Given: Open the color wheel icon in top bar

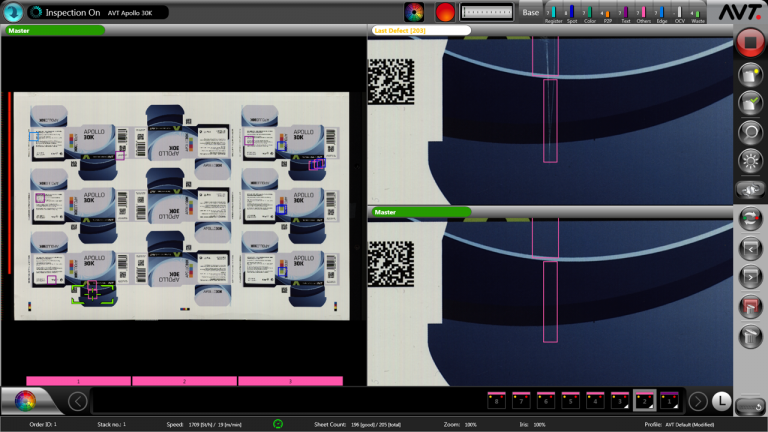Looking at the screenshot, I should point(414,12).
